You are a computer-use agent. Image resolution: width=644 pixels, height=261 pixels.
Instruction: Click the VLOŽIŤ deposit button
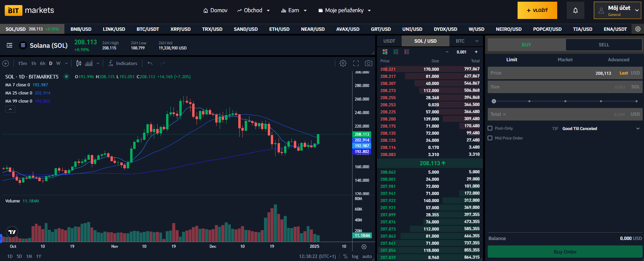coord(537,10)
